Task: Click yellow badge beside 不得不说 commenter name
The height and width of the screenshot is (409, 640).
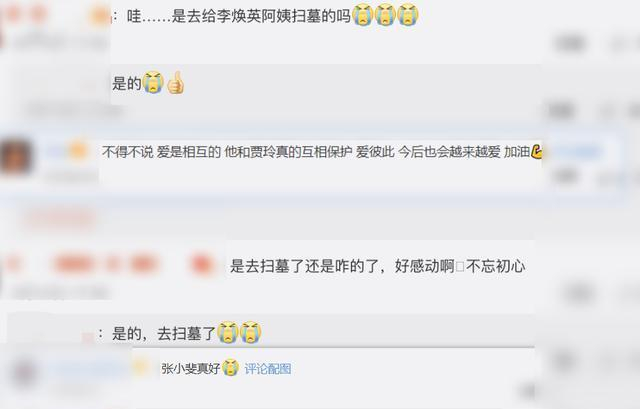Action: point(78,151)
